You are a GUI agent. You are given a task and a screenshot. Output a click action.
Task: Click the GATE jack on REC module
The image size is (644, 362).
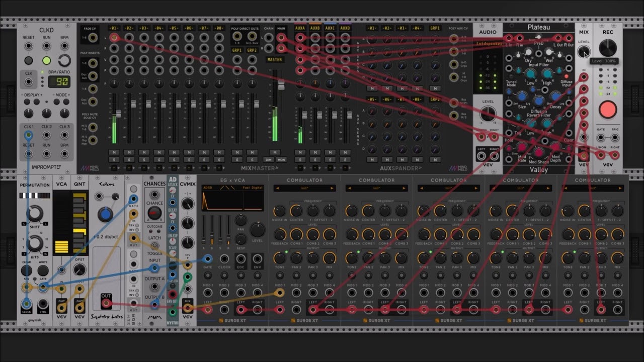(601, 137)
